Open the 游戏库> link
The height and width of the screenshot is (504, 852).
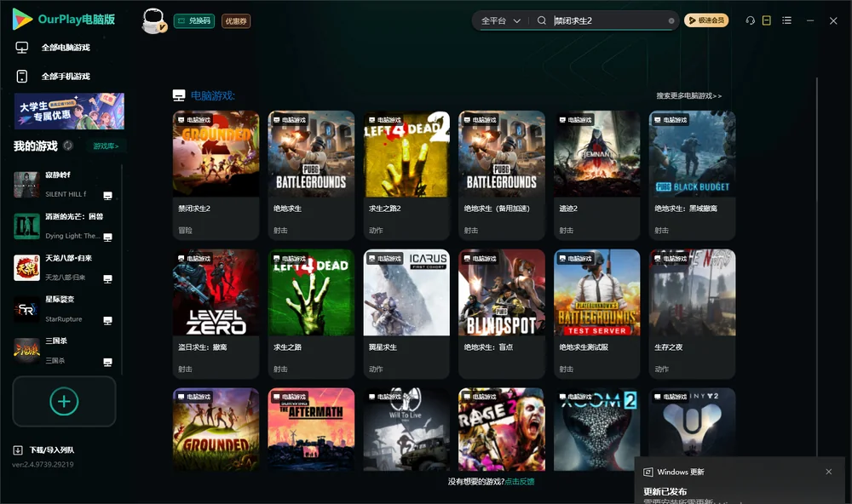106,146
